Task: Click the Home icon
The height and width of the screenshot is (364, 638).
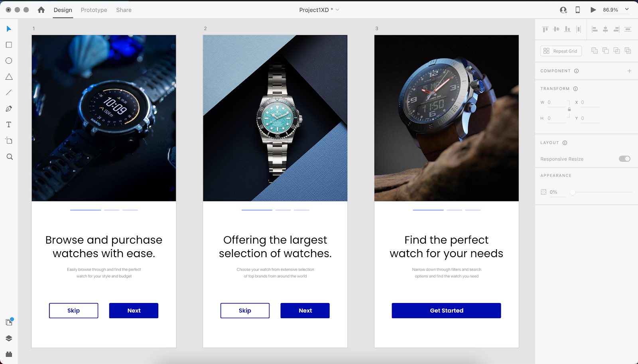Action: [41, 10]
